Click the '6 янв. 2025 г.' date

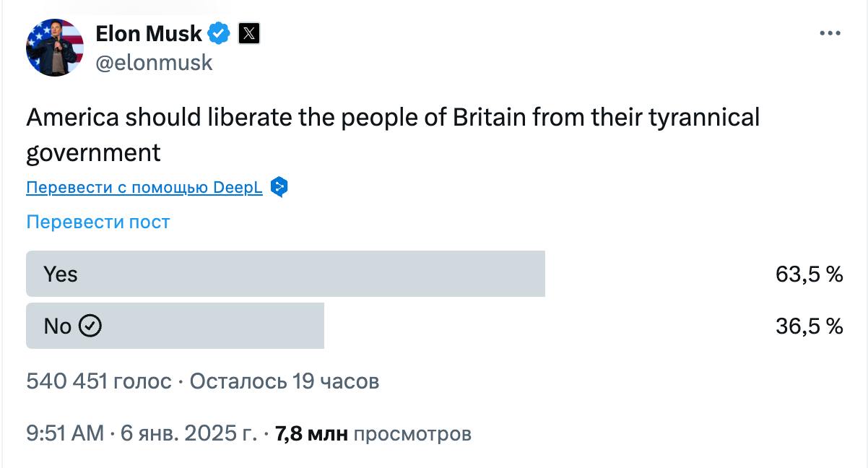[189, 433]
